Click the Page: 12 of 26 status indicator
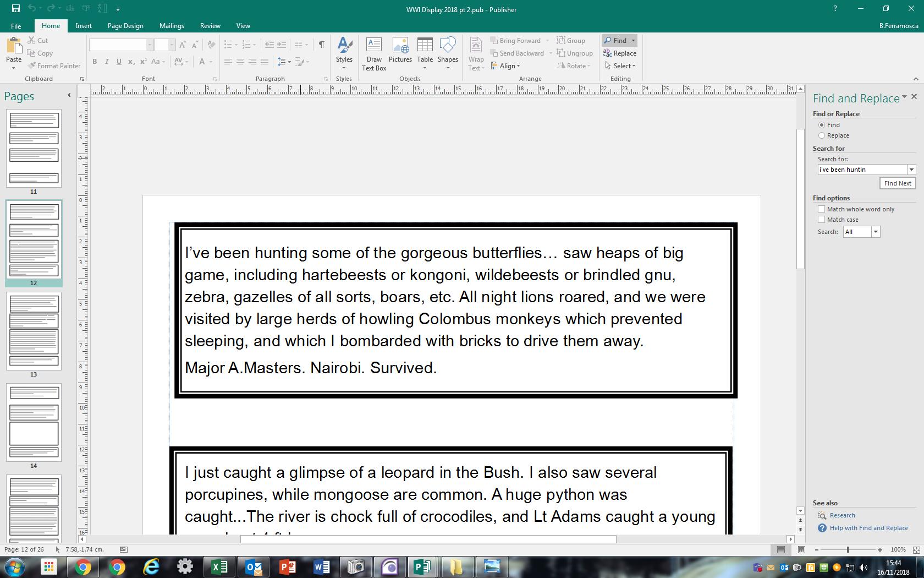Screen dimensions: 924x578 pyautogui.click(x=24, y=550)
